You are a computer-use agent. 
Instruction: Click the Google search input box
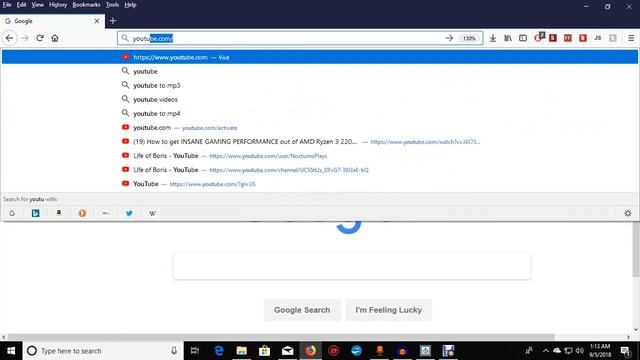352,266
